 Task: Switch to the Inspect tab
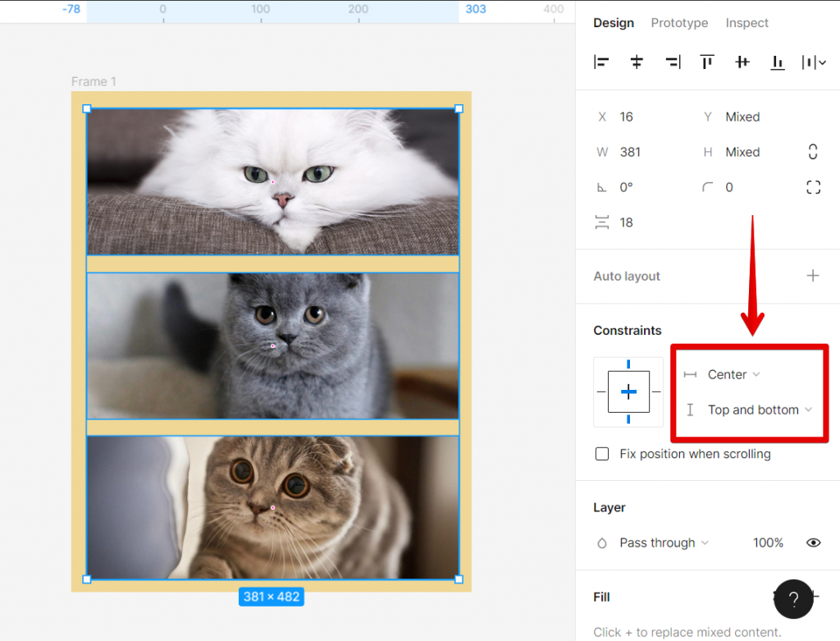(x=746, y=23)
